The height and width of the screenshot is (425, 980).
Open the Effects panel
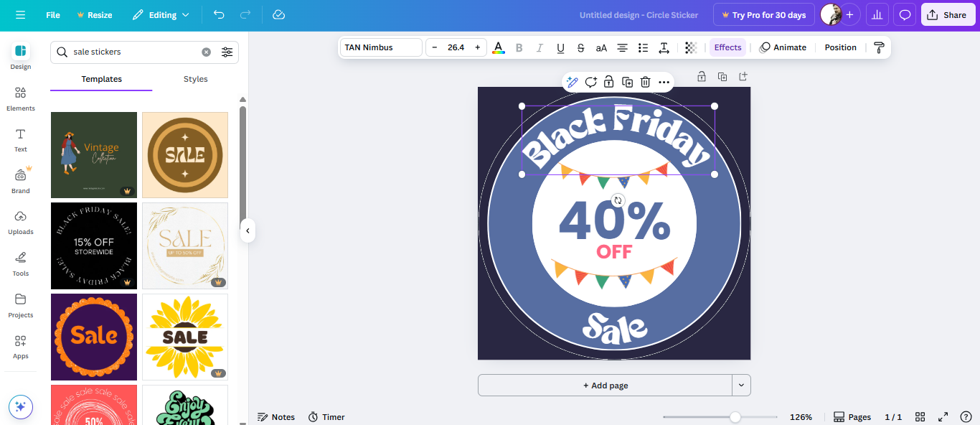[x=727, y=47]
